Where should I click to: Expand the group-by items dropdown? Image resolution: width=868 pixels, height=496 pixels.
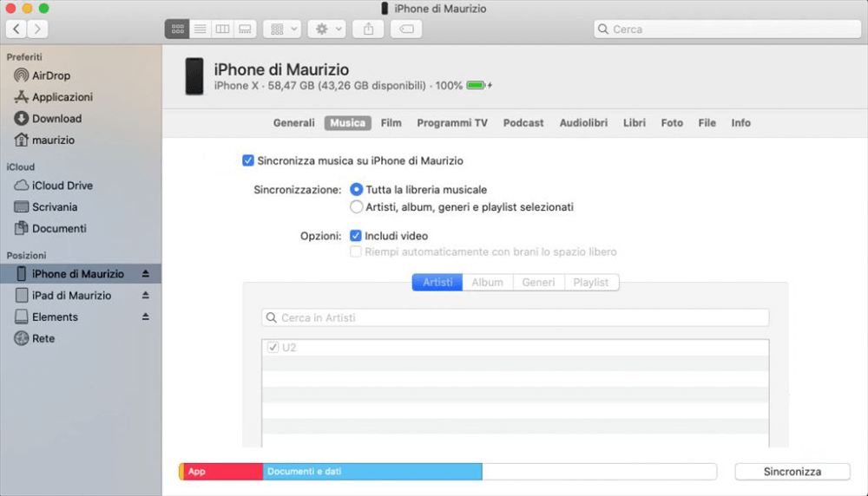[x=282, y=29]
